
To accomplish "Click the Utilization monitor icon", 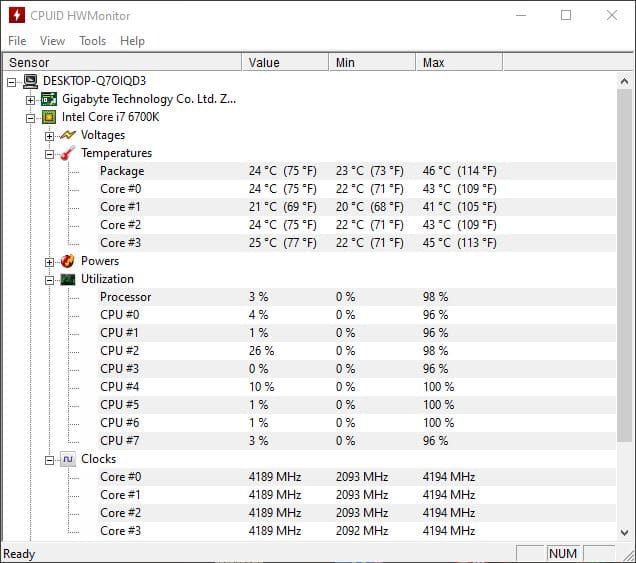I will pos(68,279).
